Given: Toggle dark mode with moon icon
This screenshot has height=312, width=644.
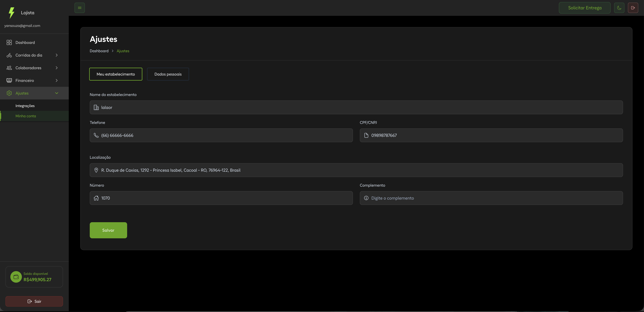Looking at the screenshot, I should tap(619, 8).
